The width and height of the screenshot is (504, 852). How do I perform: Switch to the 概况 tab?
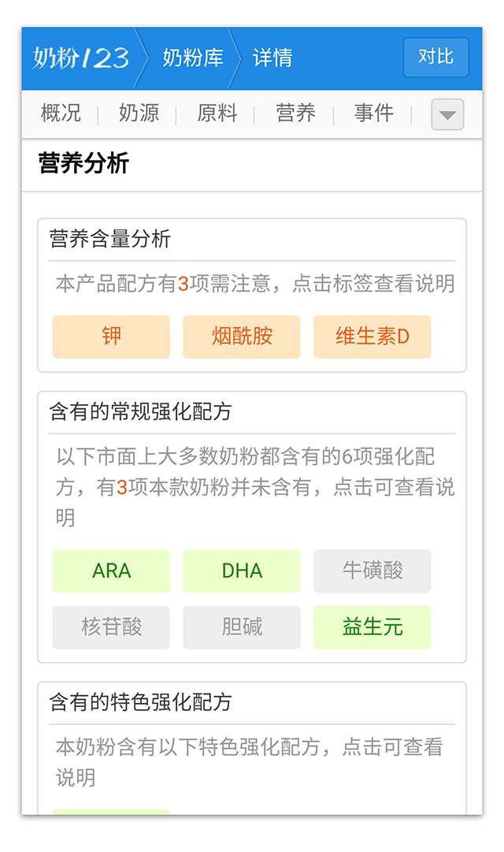(61, 113)
